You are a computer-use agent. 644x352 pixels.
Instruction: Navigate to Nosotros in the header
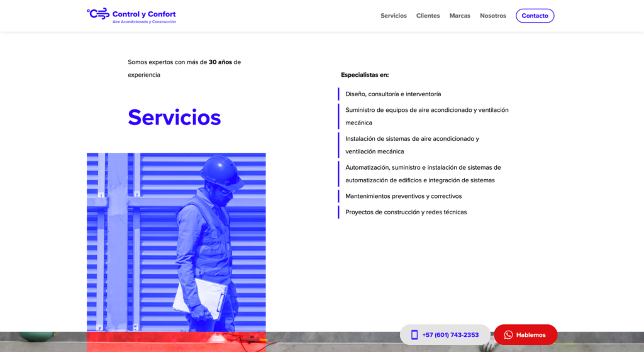click(x=492, y=16)
